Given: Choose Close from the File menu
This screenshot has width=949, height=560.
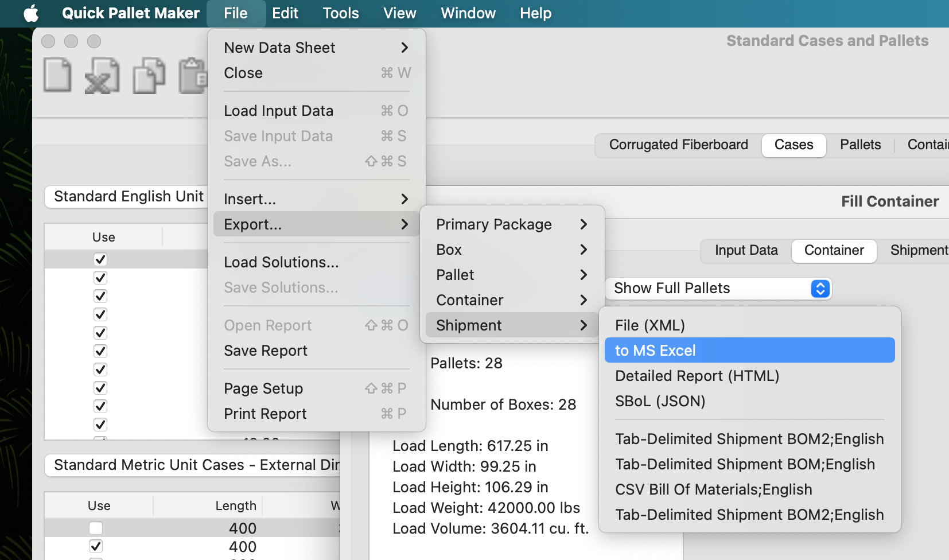Looking at the screenshot, I should 317,73.
